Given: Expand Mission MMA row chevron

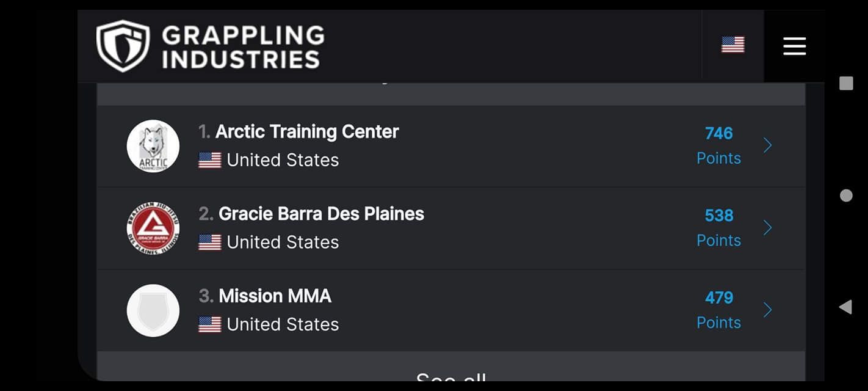Looking at the screenshot, I should pos(768,310).
